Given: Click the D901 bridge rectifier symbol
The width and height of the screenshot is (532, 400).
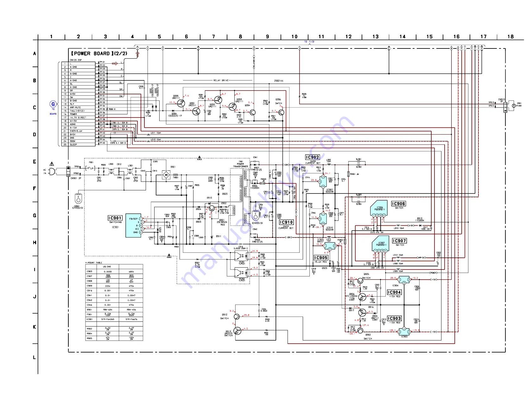Looking at the screenshot, I should (x=166, y=175).
